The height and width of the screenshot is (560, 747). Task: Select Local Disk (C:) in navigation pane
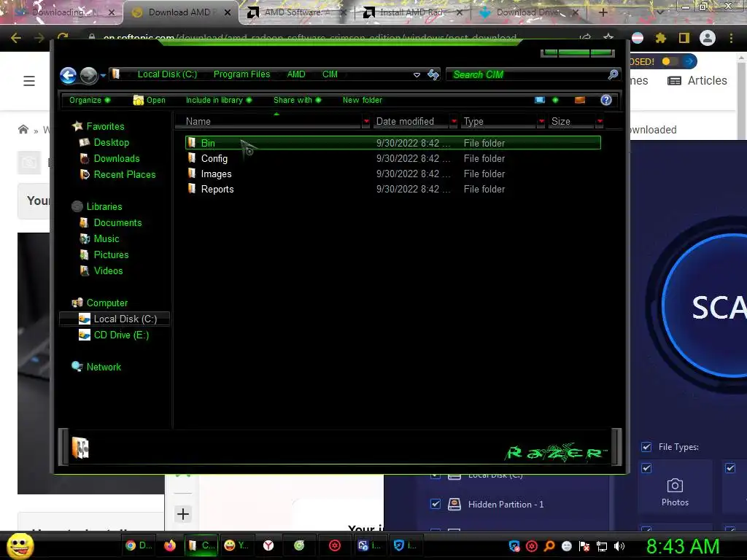115,319
